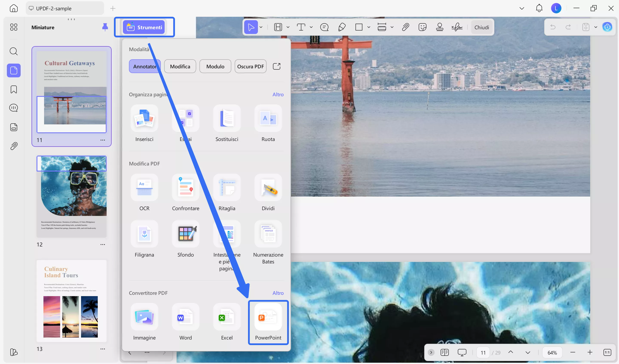Image resolution: width=619 pixels, height=364 pixels.
Task: Open the Strumenti menu
Action: click(144, 27)
